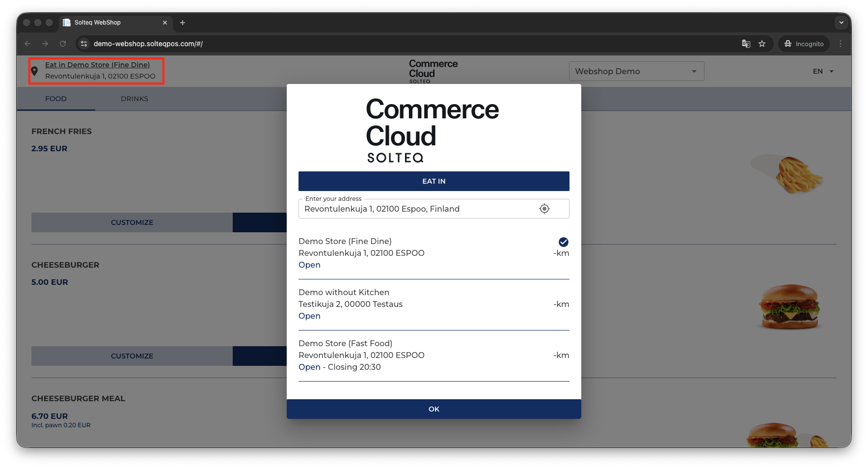The height and width of the screenshot is (468, 868).
Task: Click the Commerce Cloud header logo
Action: click(433, 71)
